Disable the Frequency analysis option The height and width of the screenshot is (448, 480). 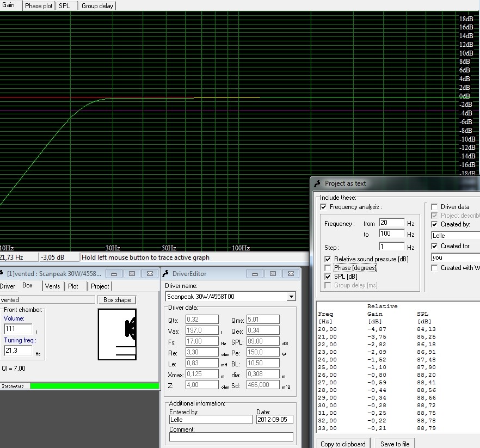tap(323, 207)
